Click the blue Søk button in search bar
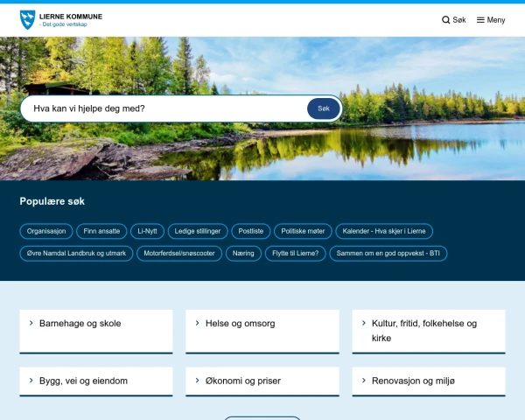Image resolution: width=525 pixels, height=420 pixels. point(323,108)
